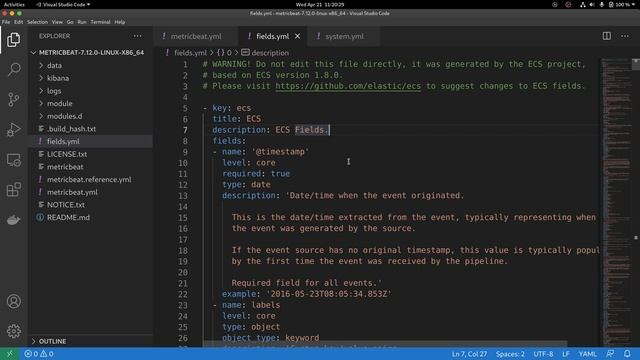The height and width of the screenshot is (360, 640).
Task: Click fields.yml in the breadcrumb
Action: (191, 53)
